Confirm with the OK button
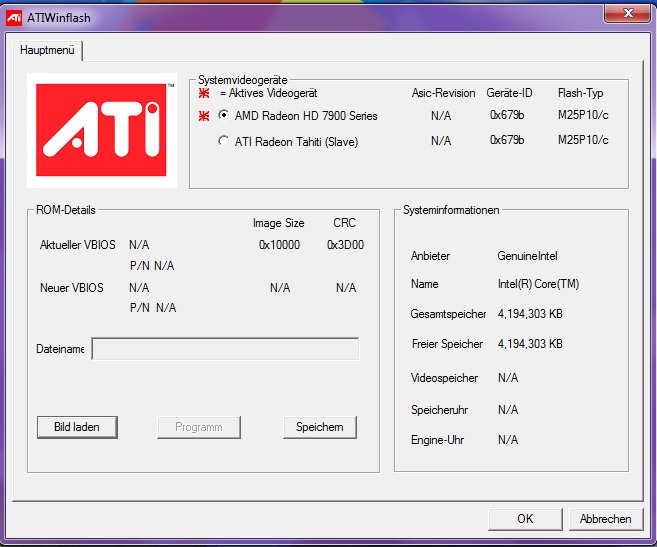 click(525, 519)
